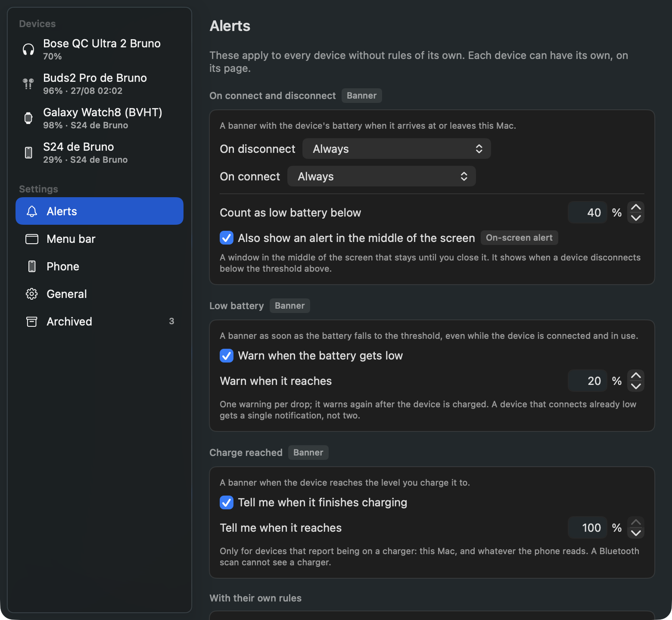Click the phone icon in the Settings list
The height and width of the screenshot is (620, 672).
(x=32, y=267)
